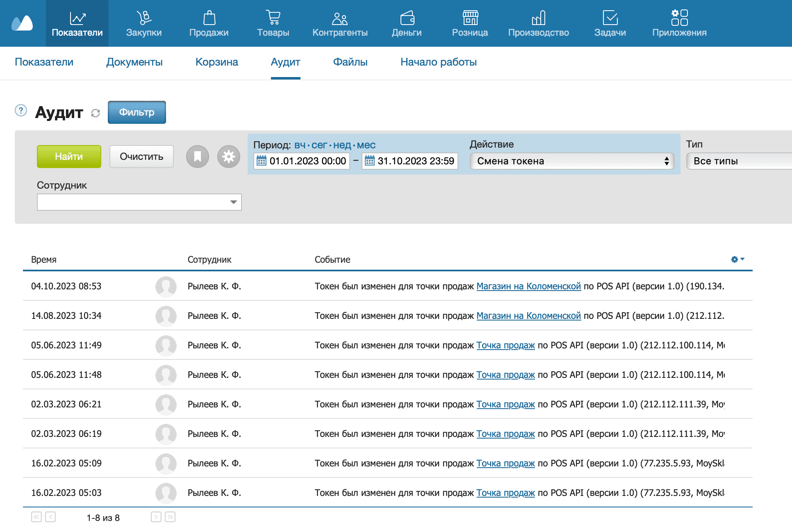The image size is (792, 532).
Task: Open Сотрудник filter dropdown
Action: coord(139,202)
